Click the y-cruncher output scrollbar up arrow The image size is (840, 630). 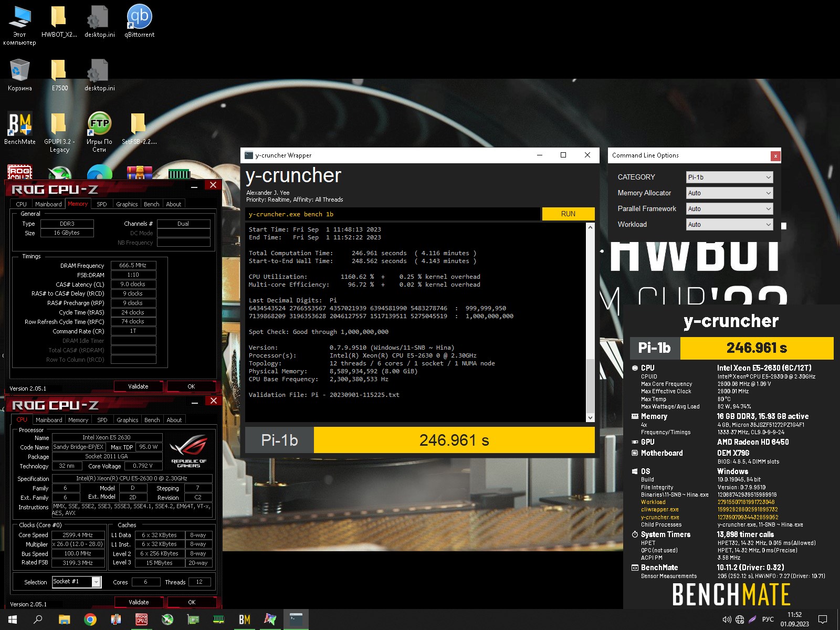(590, 227)
